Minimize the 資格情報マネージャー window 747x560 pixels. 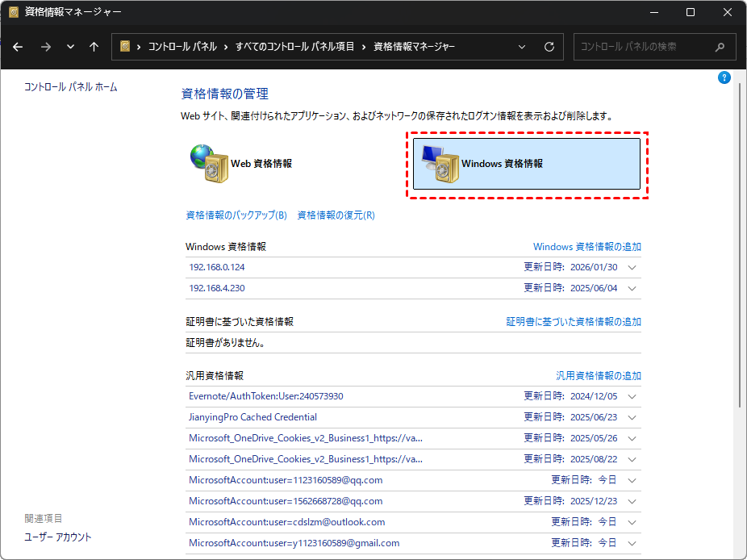tap(654, 12)
